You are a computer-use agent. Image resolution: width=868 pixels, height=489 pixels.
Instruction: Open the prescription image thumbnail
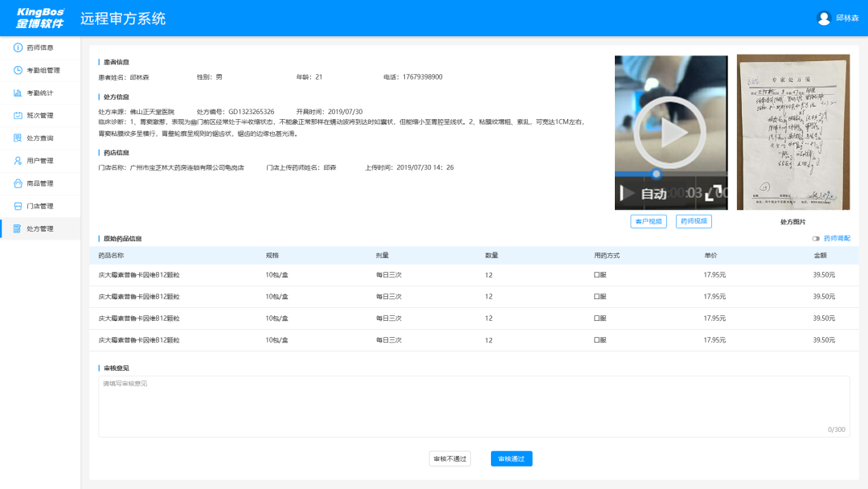coord(792,132)
